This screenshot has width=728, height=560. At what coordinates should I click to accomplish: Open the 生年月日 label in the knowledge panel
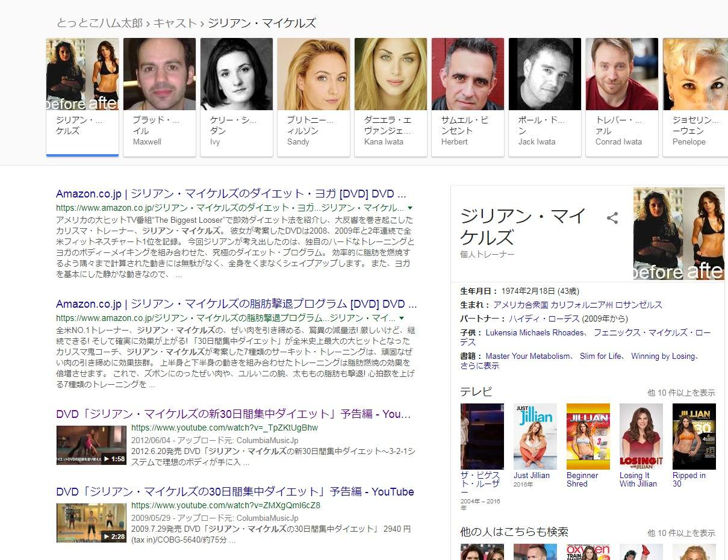[479, 291]
